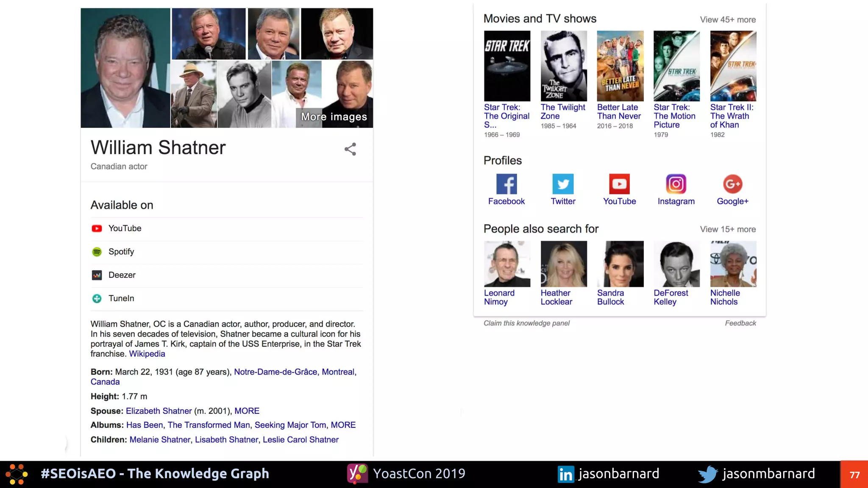Open Elizabeth Shatner spouse link
Viewport: 868px width, 488px height.
pyautogui.click(x=159, y=411)
